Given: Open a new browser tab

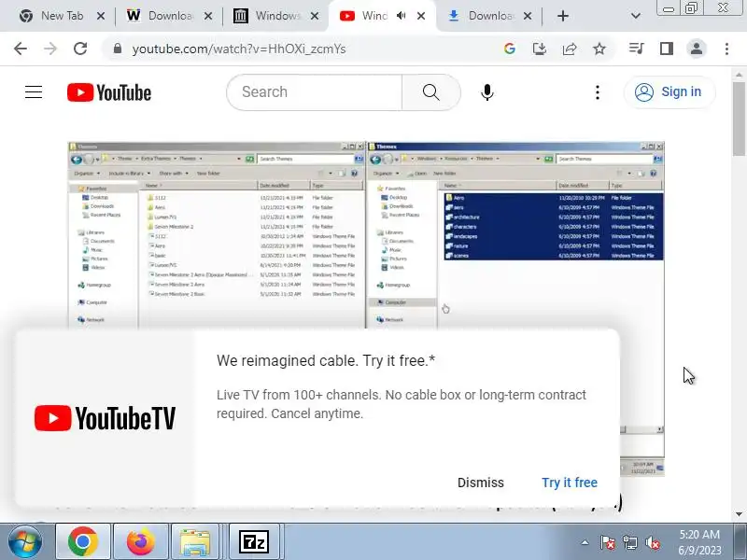Looking at the screenshot, I should coord(563,16).
